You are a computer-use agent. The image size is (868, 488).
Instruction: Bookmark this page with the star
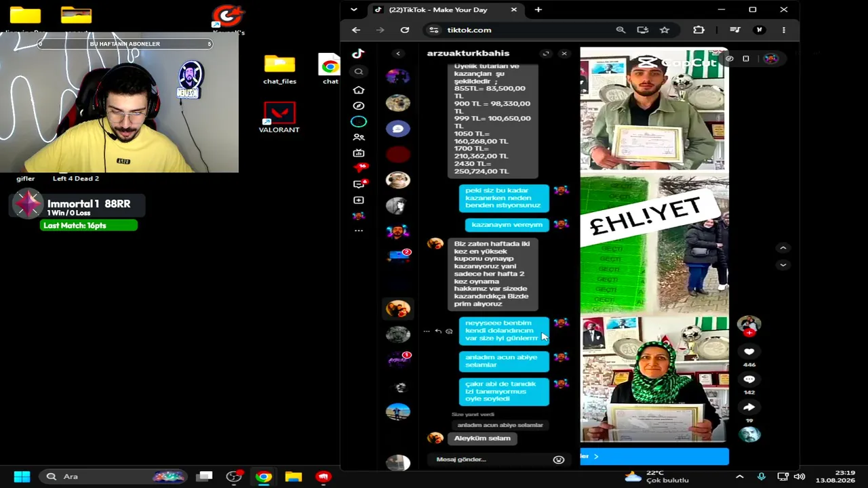point(665,30)
